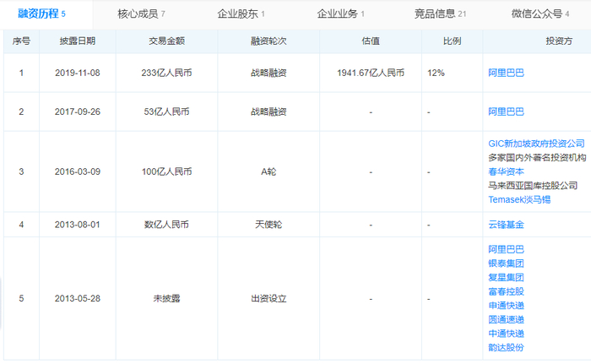The height and width of the screenshot is (364, 591).
Task: Click the amount 53亿人民币
Action: click(166, 111)
